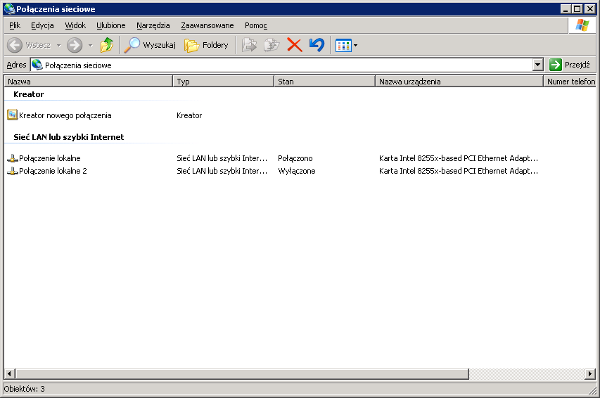Open the Narzędzia menu
600x398 pixels.
[153, 25]
